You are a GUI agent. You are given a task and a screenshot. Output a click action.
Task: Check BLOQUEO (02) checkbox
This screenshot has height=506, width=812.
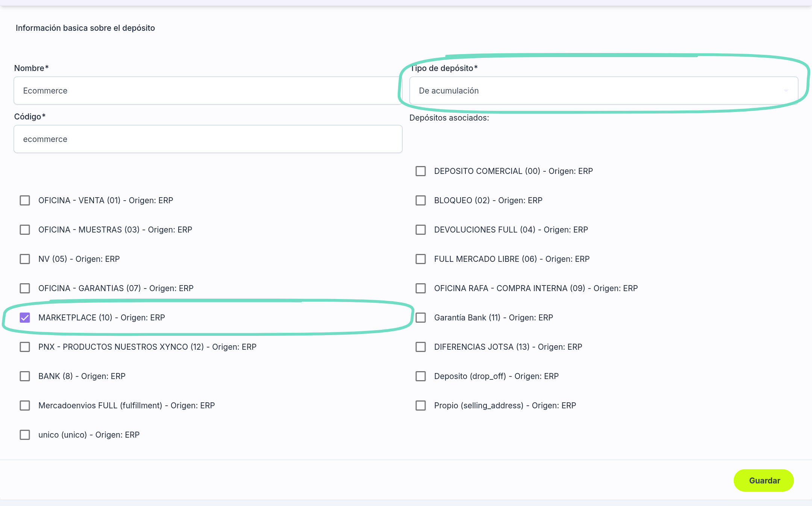421,201
